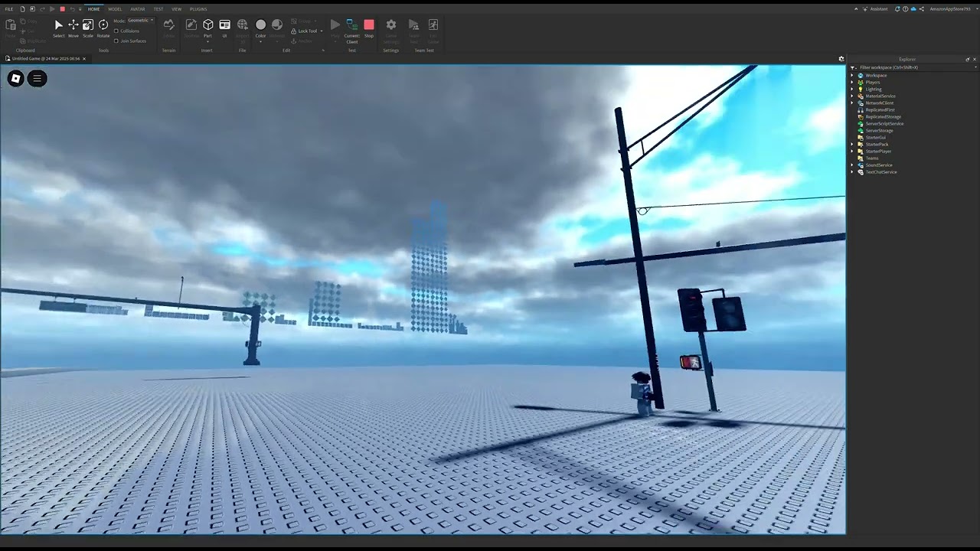Switch to the HOME ribbon tab
Image resolution: width=980 pixels, height=551 pixels.
(93, 9)
